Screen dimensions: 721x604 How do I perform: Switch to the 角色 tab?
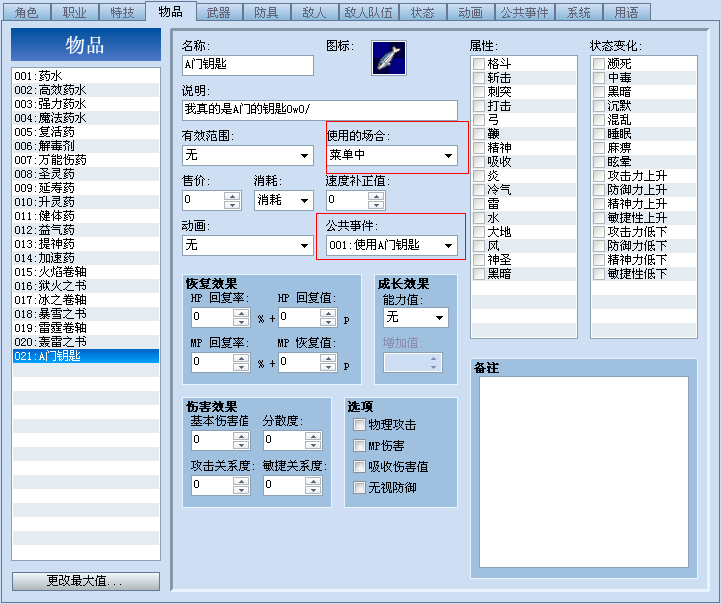click(27, 12)
